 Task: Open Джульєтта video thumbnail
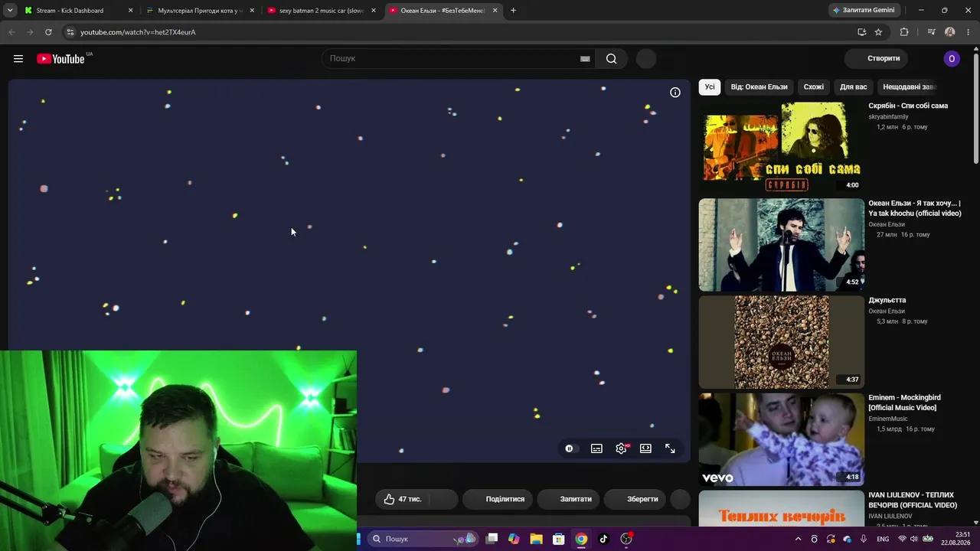[x=781, y=342]
